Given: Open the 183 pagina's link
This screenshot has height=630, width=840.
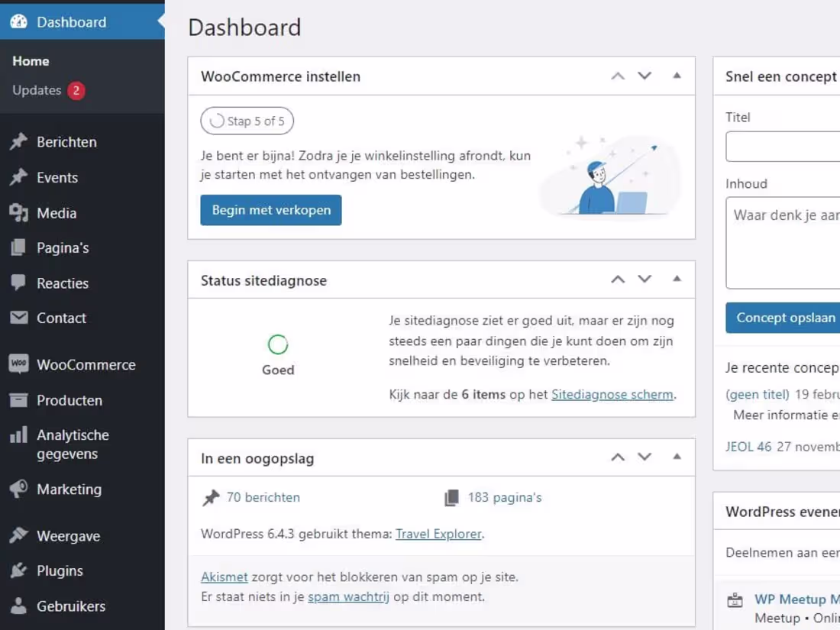Looking at the screenshot, I should [505, 498].
